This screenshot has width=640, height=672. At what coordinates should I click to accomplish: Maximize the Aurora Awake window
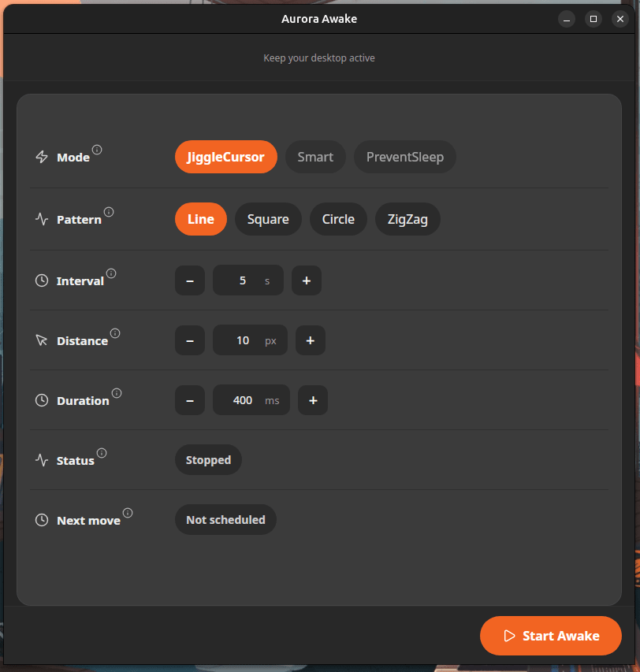[593, 19]
